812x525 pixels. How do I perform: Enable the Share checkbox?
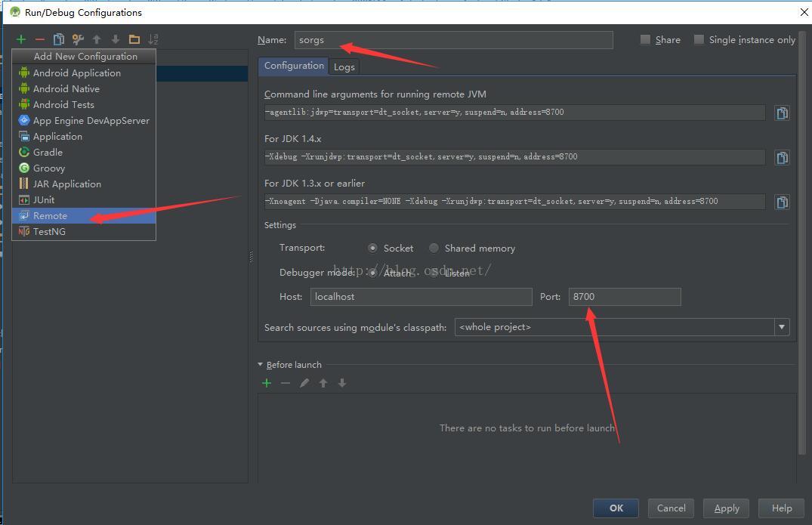[645, 40]
